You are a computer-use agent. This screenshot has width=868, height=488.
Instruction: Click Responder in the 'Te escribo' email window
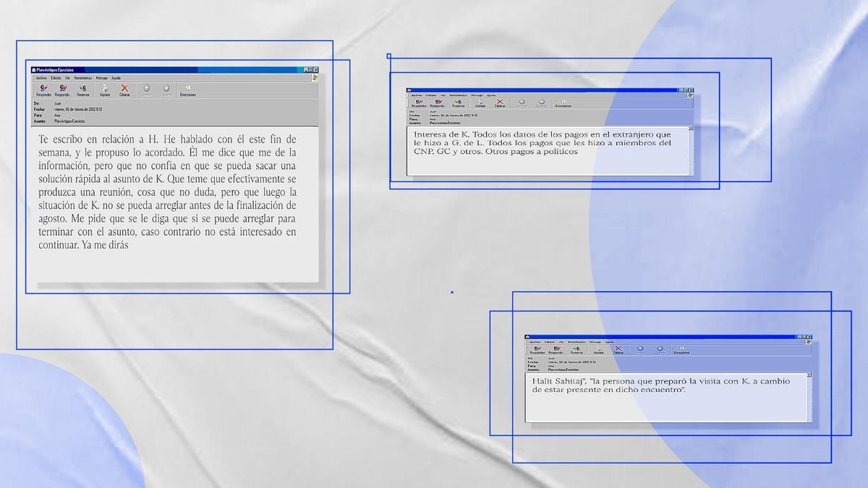43,90
